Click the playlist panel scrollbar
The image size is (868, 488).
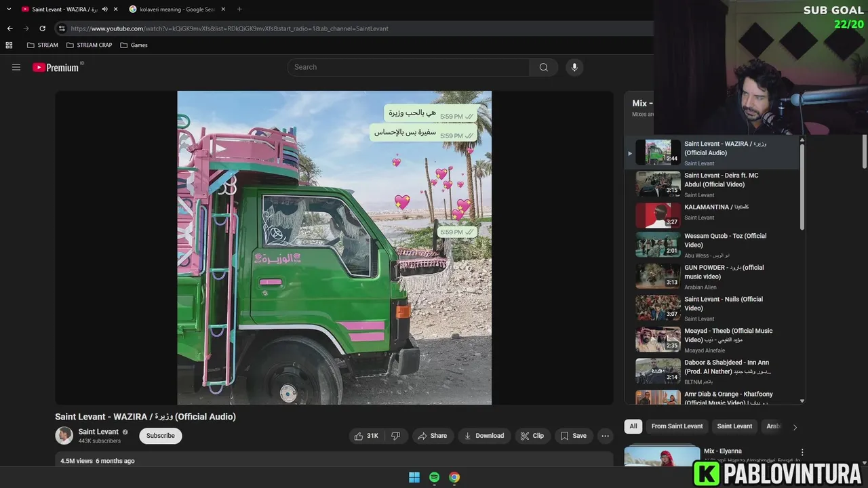(802, 186)
